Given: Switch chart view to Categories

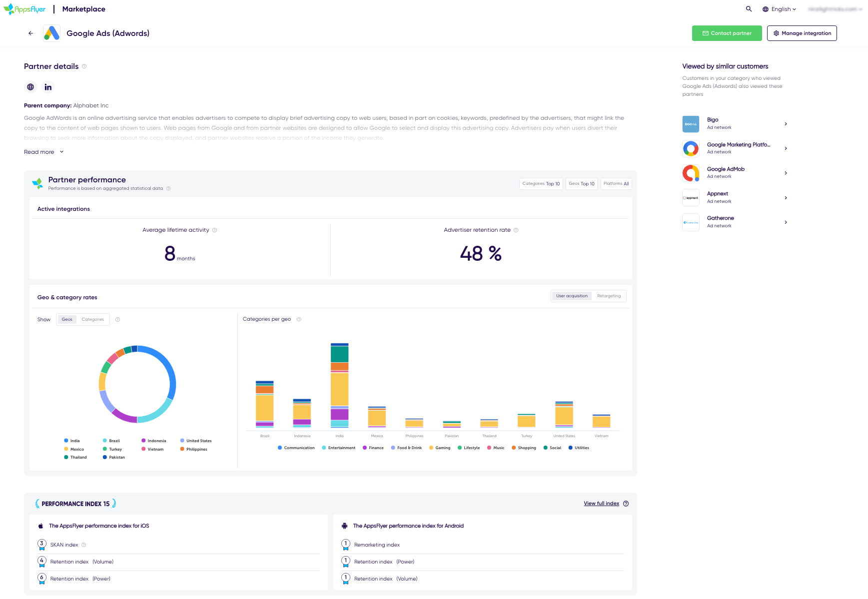Looking at the screenshot, I should [x=93, y=319].
